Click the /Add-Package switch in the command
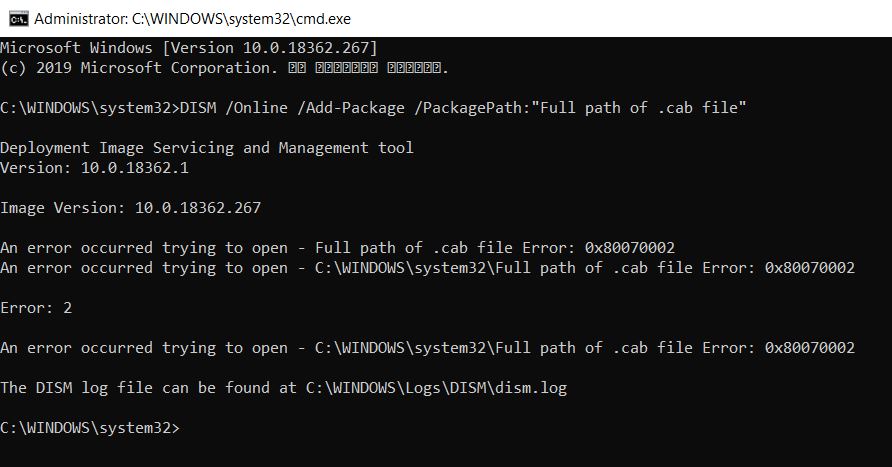The height and width of the screenshot is (467, 892). [x=353, y=108]
